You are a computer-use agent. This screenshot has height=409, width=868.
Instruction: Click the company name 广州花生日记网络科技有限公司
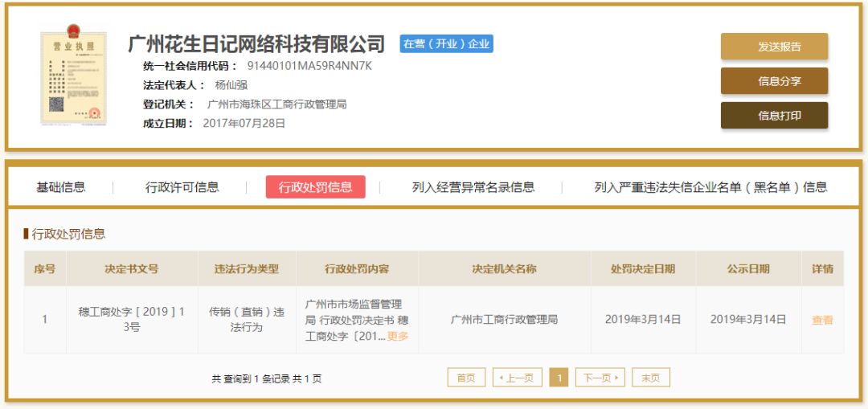256,43
